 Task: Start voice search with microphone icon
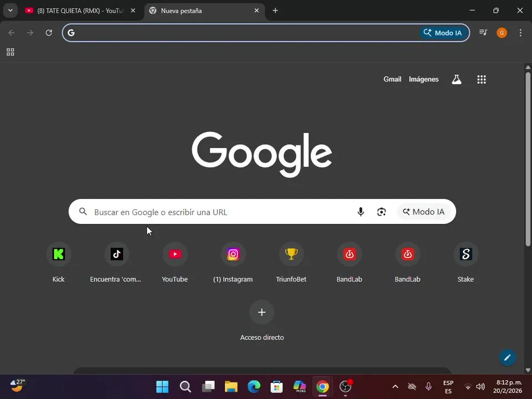(361, 212)
